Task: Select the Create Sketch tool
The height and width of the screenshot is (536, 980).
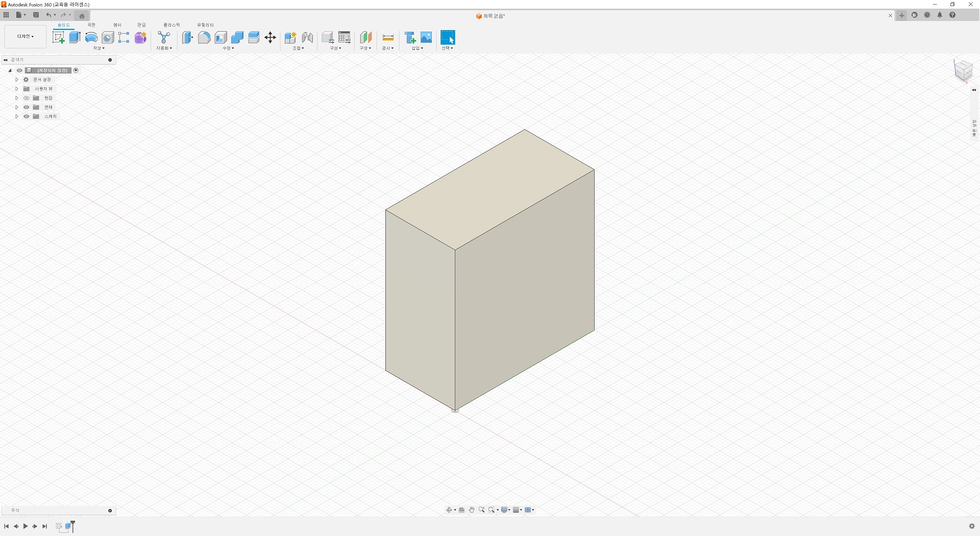Action: 59,37
